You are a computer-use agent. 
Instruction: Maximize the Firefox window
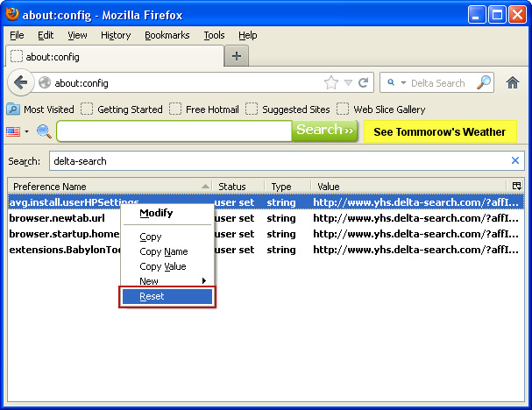[x=497, y=15]
